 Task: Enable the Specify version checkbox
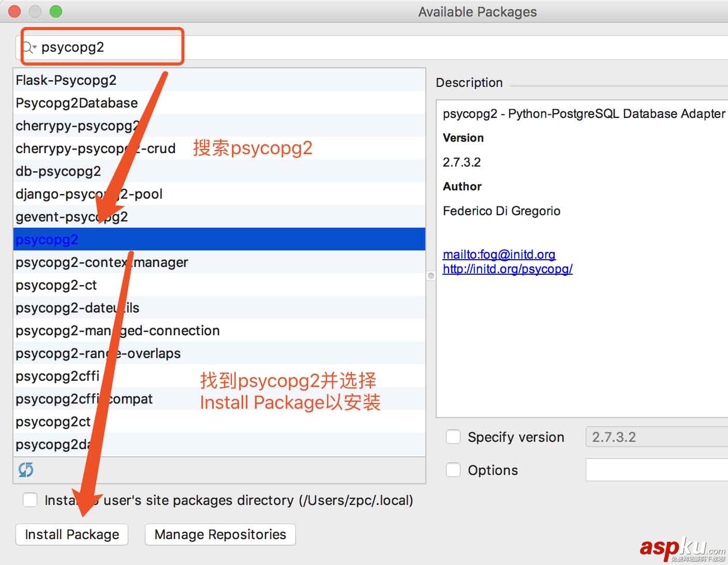(x=453, y=437)
